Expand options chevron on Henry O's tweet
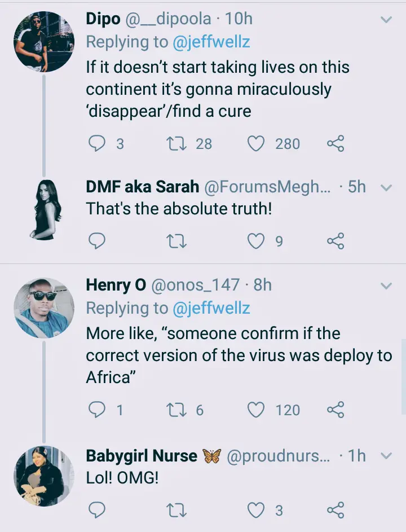Viewport: 406px width, 532px height. tap(386, 286)
